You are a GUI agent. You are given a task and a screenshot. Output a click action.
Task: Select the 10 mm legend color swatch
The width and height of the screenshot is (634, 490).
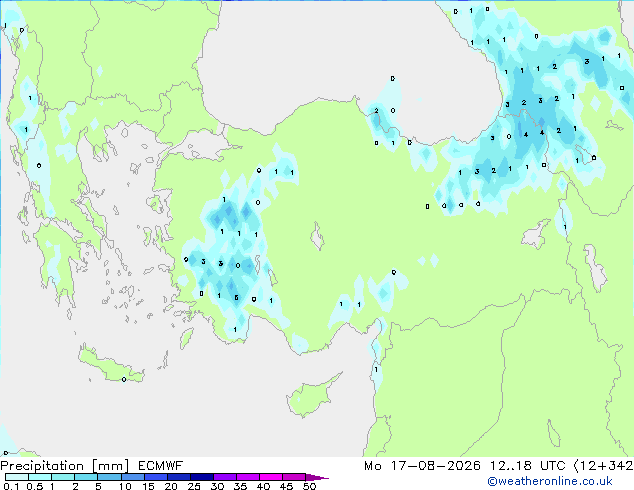132,477
